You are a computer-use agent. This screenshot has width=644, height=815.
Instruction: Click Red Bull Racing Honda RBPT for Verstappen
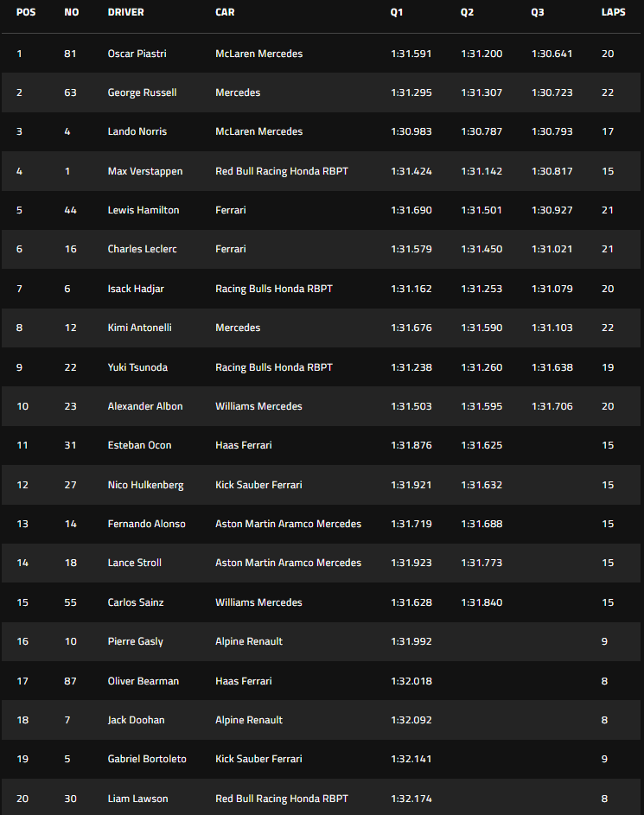pos(282,171)
